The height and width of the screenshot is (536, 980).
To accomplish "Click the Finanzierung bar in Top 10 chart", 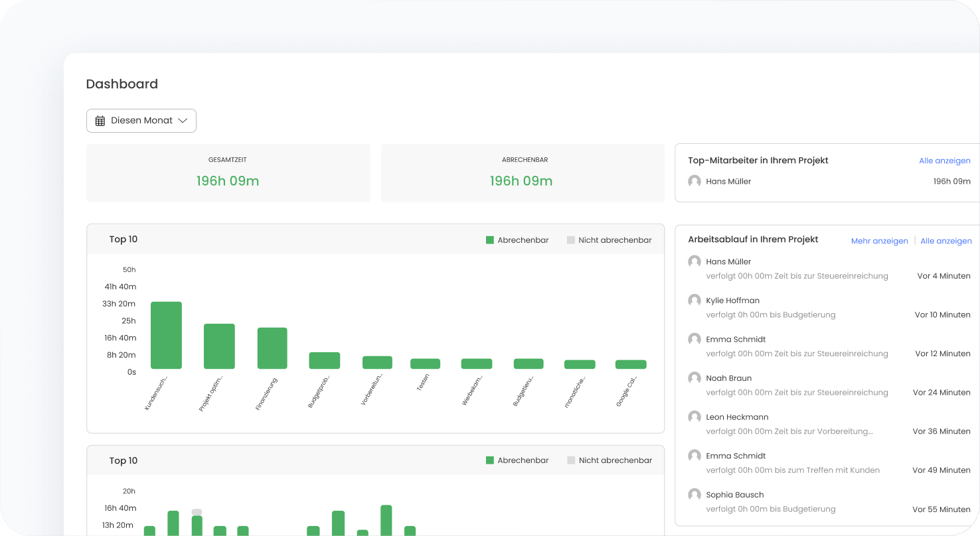I will pyautogui.click(x=272, y=348).
